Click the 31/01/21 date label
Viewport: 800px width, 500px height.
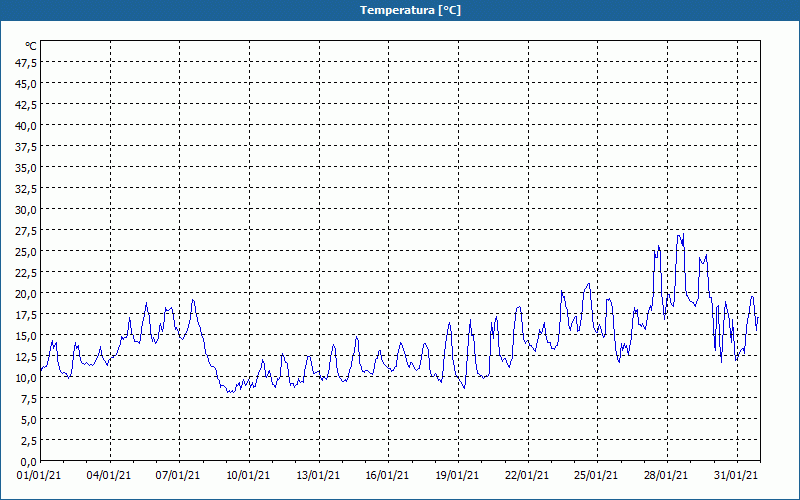[x=736, y=475]
